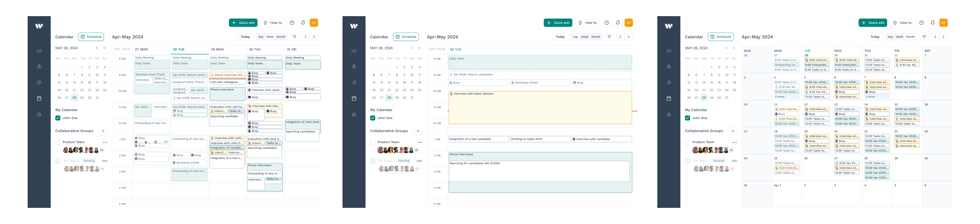
Task: Open help question mark in week view window
Action: pyautogui.click(x=292, y=23)
